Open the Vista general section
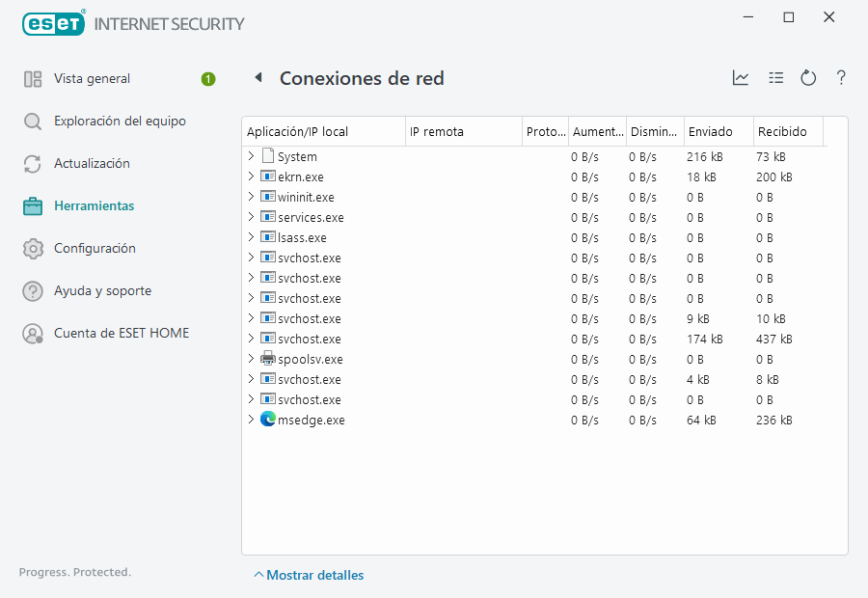The width and height of the screenshot is (868, 598). pyautogui.click(x=92, y=79)
